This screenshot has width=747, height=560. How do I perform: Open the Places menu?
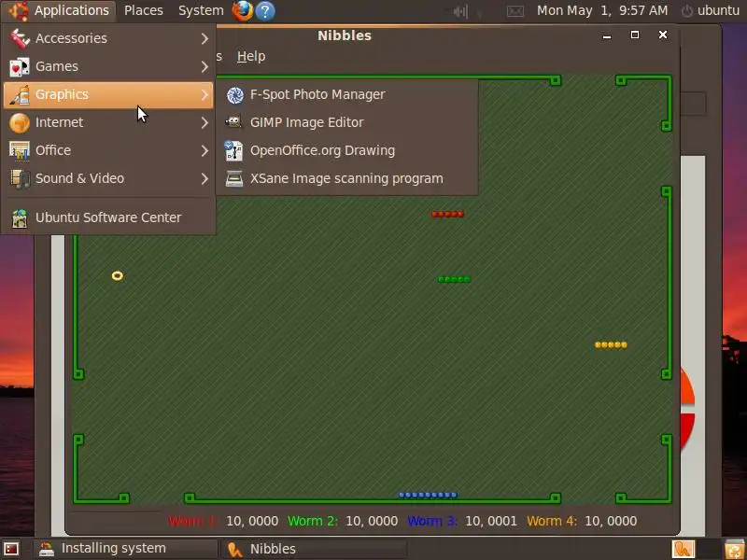click(144, 10)
